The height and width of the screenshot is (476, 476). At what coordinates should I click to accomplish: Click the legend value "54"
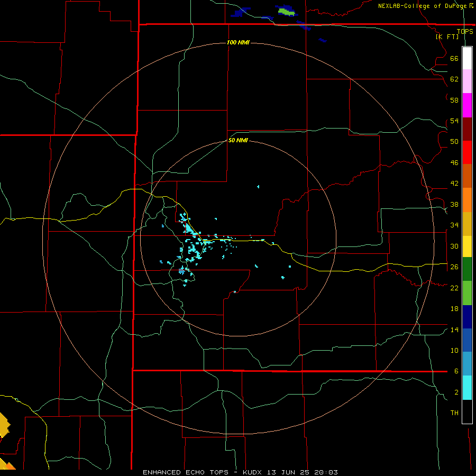pos(454,121)
